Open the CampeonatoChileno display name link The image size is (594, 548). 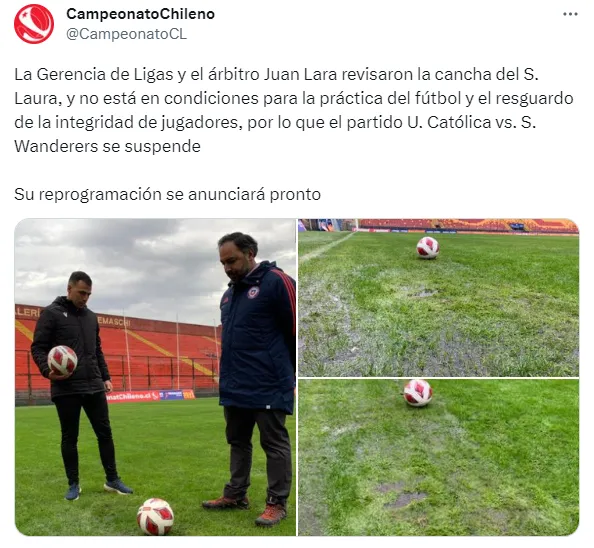tap(141, 14)
